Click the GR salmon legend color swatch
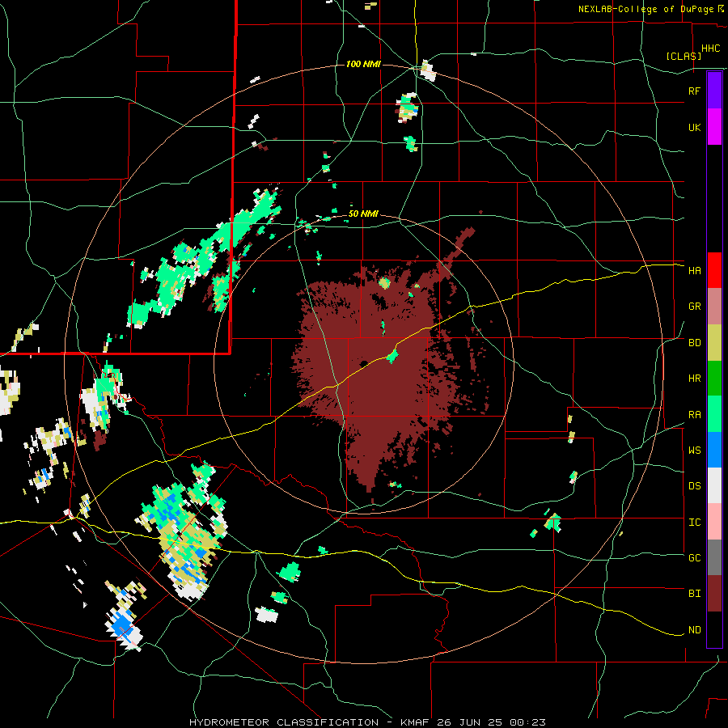728x728 pixels. (714, 307)
